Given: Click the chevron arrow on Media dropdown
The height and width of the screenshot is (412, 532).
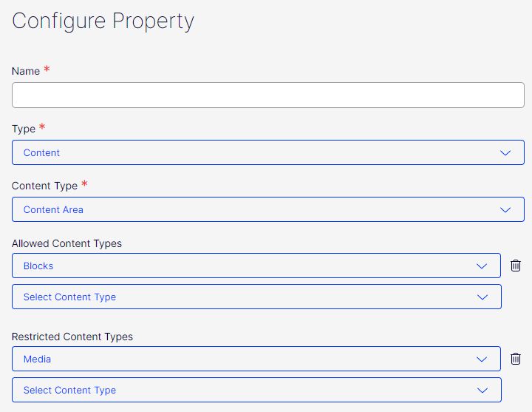Looking at the screenshot, I should tap(482, 359).
